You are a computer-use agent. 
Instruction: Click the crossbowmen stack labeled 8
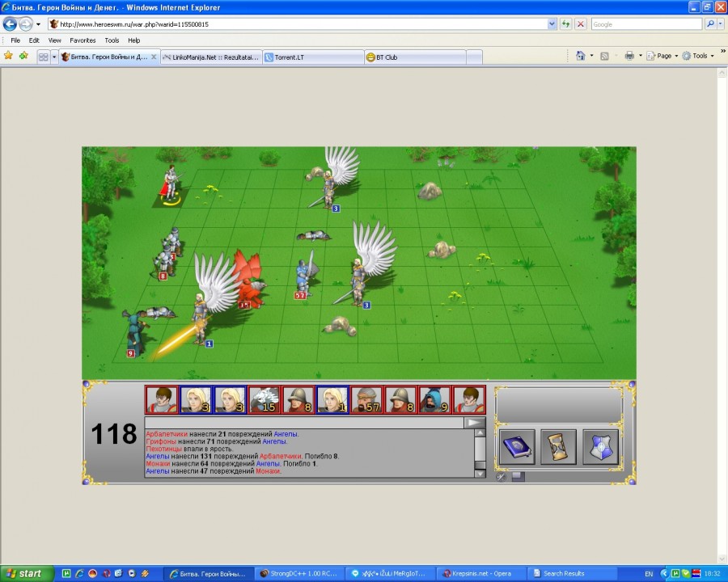[x=165, y=264]
